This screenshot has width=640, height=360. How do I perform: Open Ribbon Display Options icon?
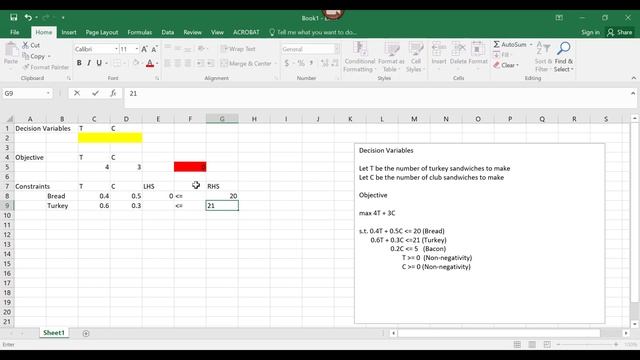coord(559,18)
